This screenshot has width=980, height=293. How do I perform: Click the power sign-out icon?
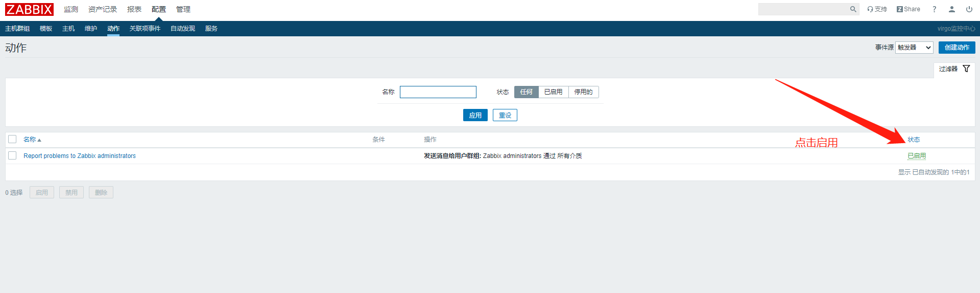969,9
